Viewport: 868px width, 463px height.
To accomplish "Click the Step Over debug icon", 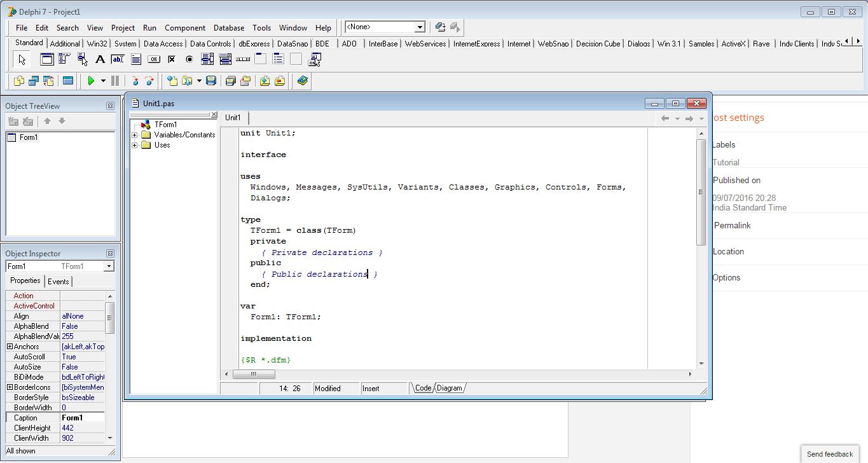I will click(x=149, y=81).
